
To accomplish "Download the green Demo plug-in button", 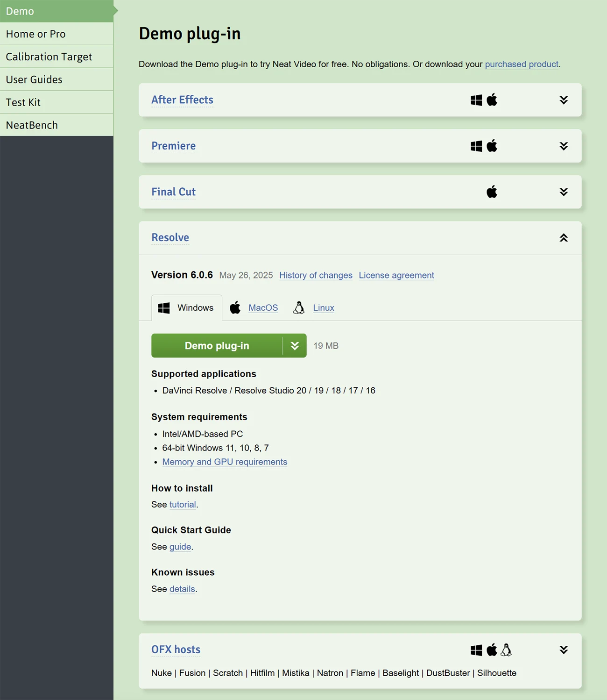I will coord(217,346).
